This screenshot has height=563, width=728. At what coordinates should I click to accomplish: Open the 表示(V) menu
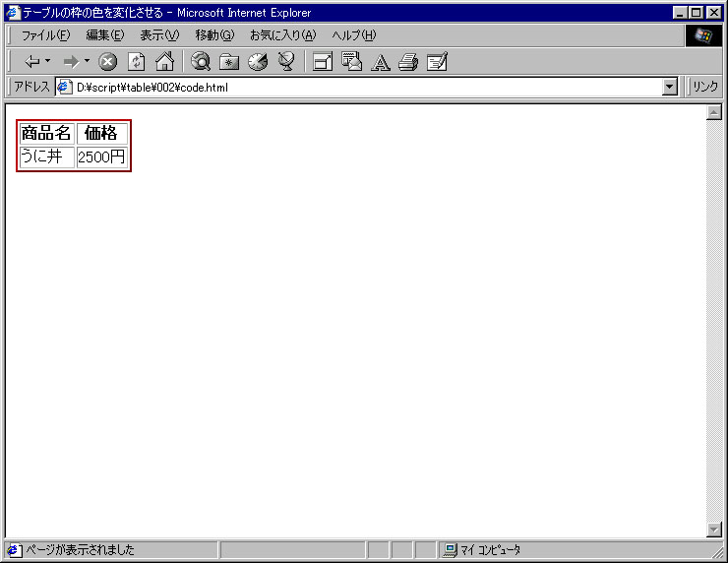pos(159,35)
